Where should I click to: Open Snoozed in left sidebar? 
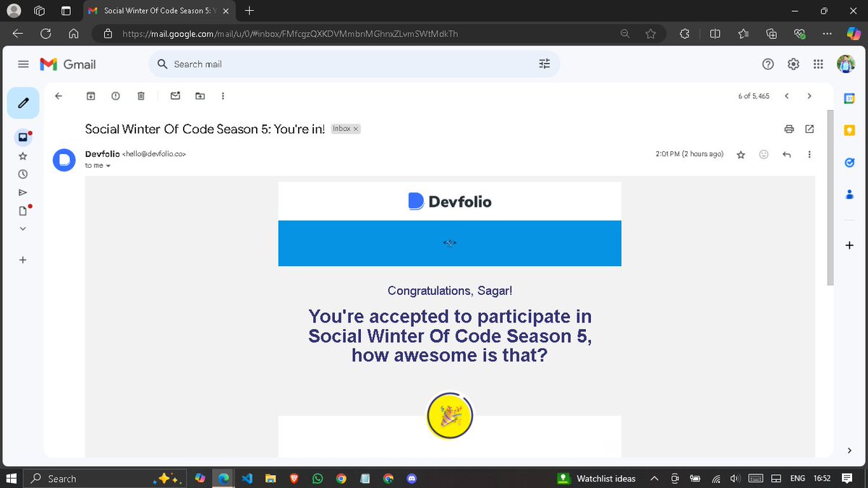point(23,174)
